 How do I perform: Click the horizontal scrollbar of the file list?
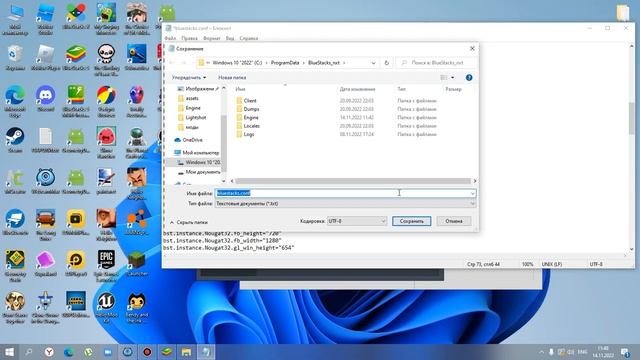353,181
